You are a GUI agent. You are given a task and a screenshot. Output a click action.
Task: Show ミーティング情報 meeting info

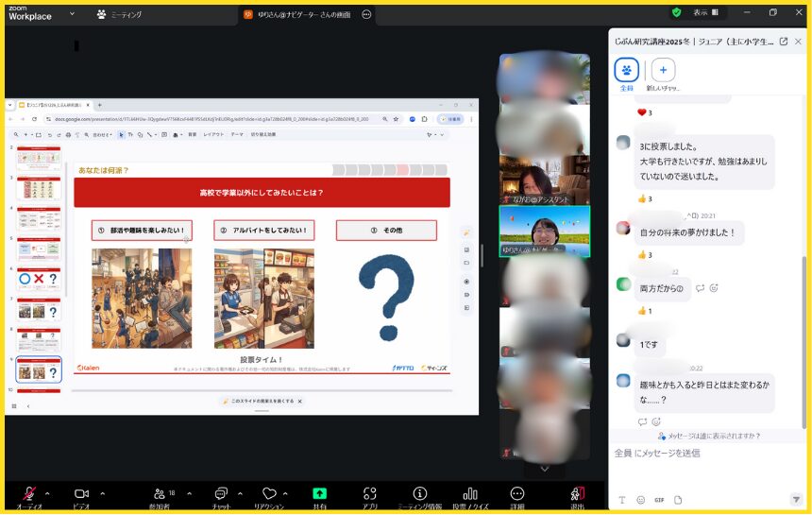click(420, 494)
